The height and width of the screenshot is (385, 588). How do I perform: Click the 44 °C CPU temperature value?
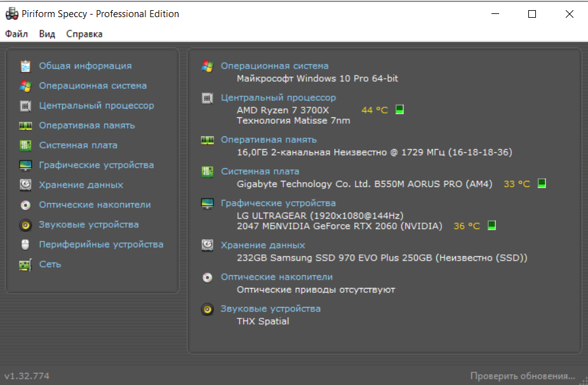pyautogui.click(x=374, y=110)
